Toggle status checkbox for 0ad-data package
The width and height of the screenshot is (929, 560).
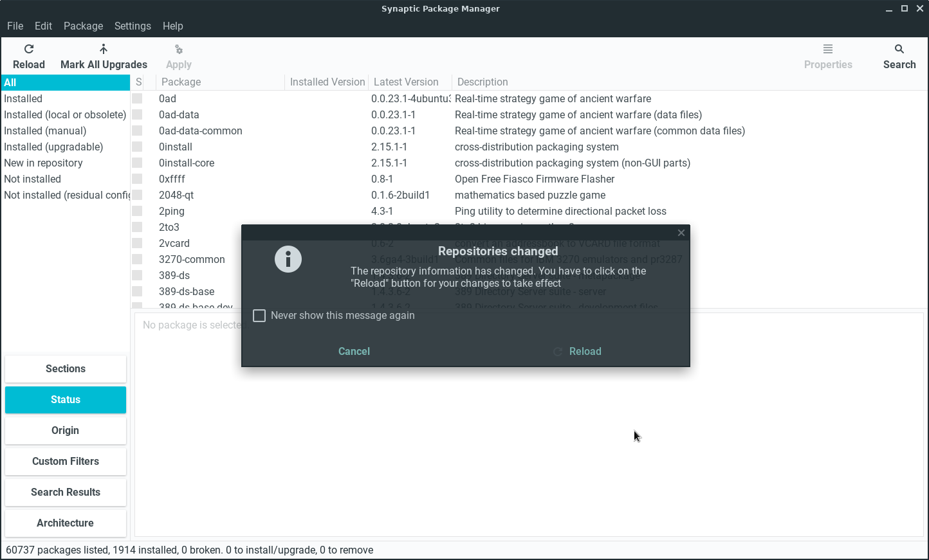137,114
